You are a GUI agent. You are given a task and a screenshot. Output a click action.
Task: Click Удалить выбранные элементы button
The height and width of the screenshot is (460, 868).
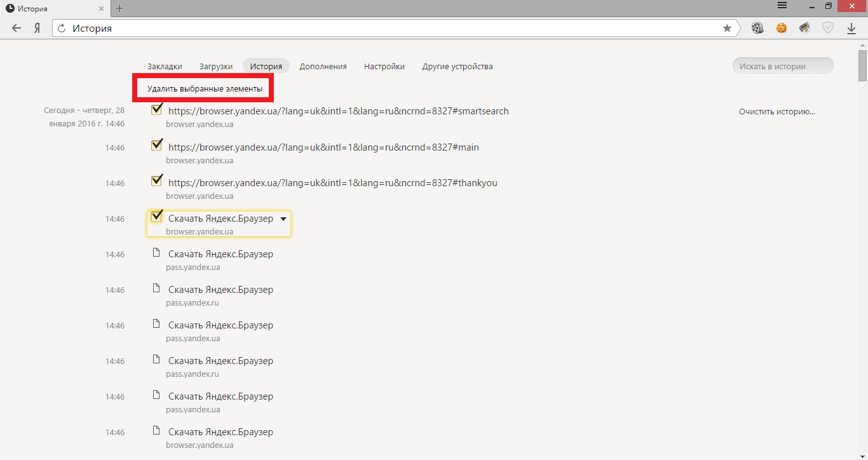click(205, 89)
